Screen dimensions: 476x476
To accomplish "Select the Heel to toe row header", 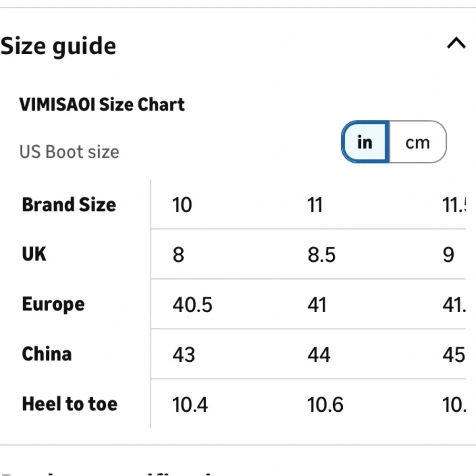I will point(69,404).
